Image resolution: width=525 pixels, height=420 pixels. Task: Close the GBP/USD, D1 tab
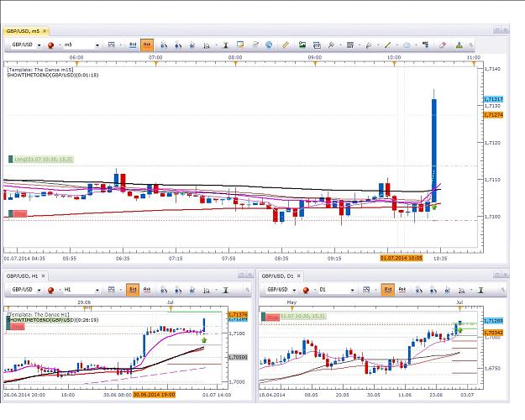299,276
